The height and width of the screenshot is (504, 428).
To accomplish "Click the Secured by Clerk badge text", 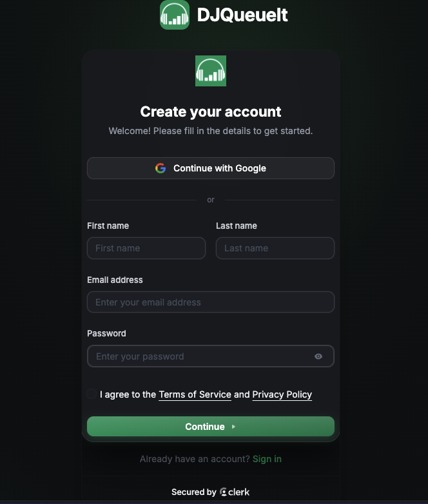I will click(x=194, y=492).
